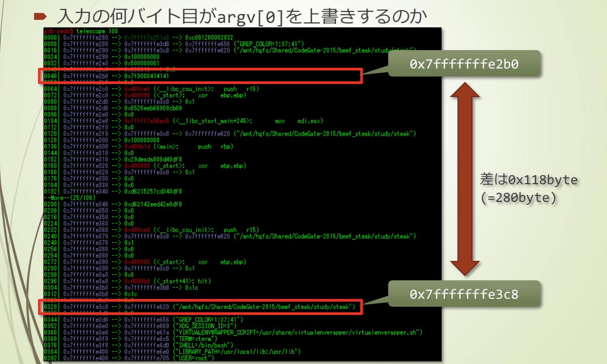Click green callout label 0x7fffffffe3c8
The image size is (607, 364).
pyautogui.click(x=464, y=294)
